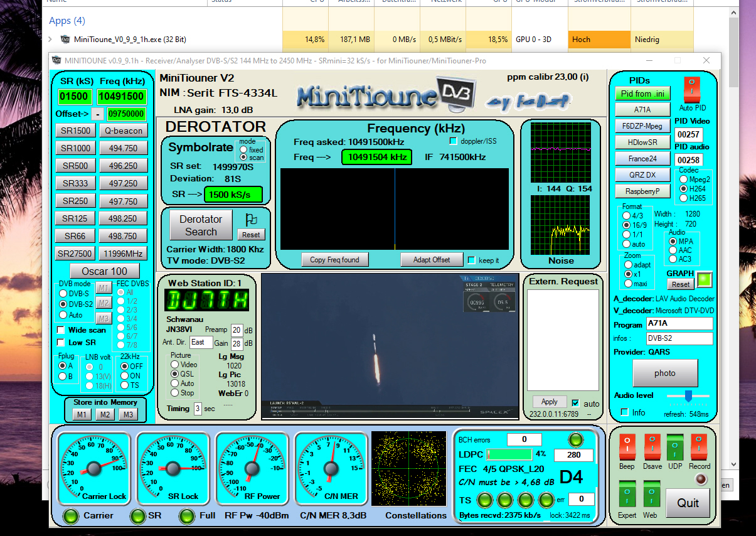Click M2 under Store into Memory
Image resolution: width=756 pixels, height=536 pixels.
tap(104, 414)
